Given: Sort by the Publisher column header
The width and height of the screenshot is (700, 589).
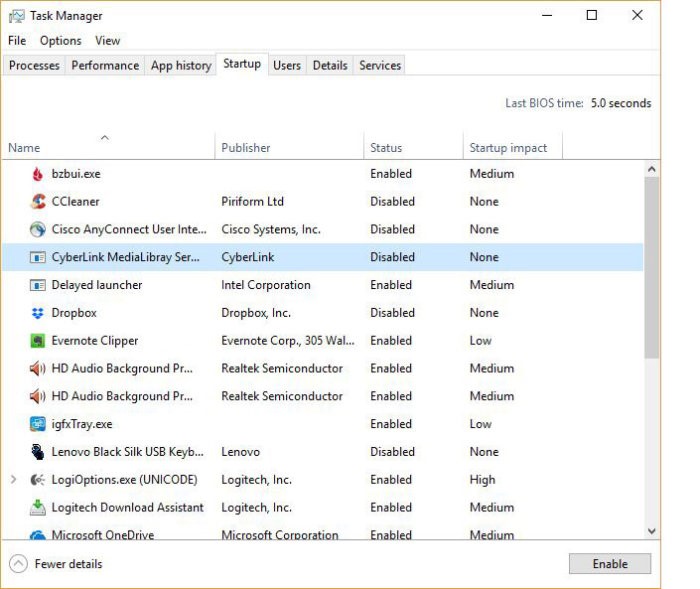Looking at the screenshot, I should pyautogui.click(x=289, y=146).
